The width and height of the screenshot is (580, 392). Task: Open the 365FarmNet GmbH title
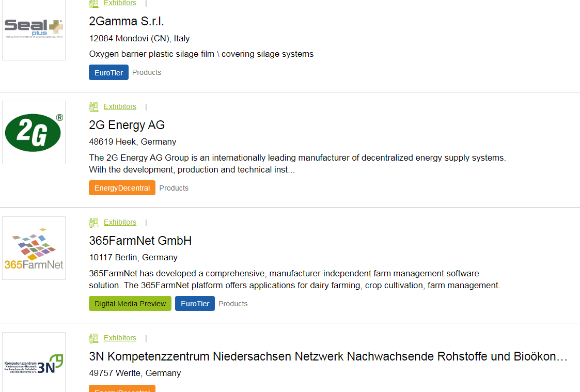click(x=140, y=241)
